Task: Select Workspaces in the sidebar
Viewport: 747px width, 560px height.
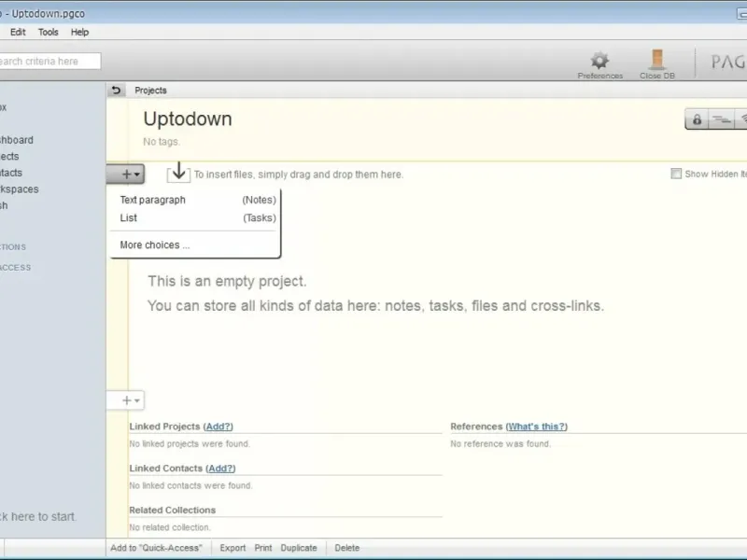Action: (19, 189)
